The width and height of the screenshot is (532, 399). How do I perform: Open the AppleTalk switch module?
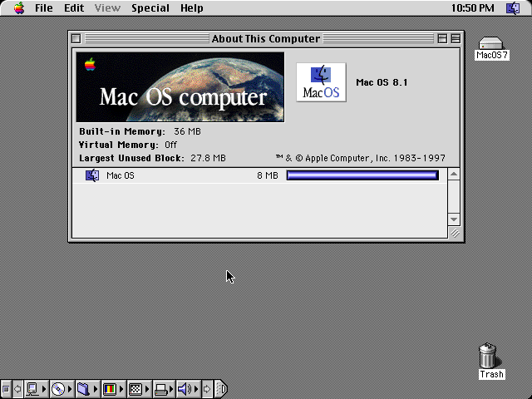click(x=33, y=389)
